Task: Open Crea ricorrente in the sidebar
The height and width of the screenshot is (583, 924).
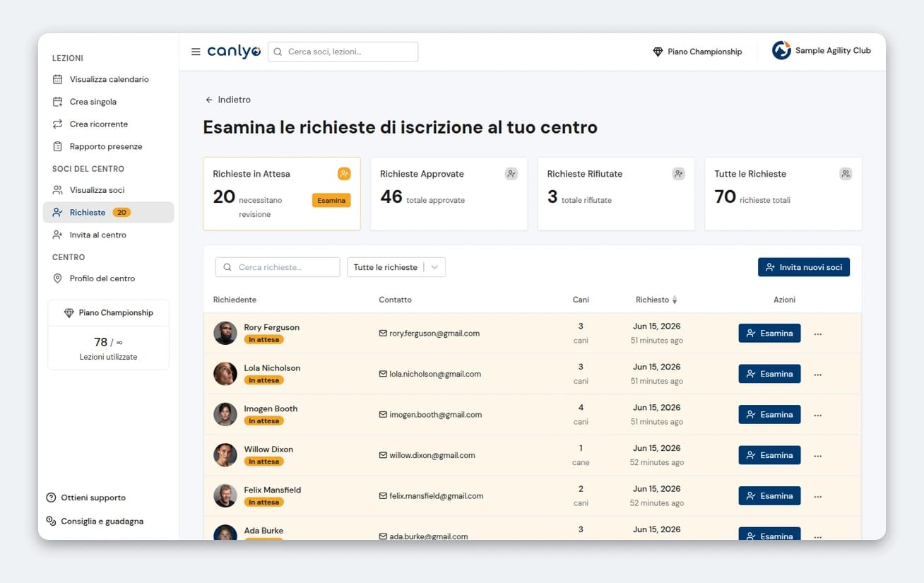Action: tap(109, 124)
